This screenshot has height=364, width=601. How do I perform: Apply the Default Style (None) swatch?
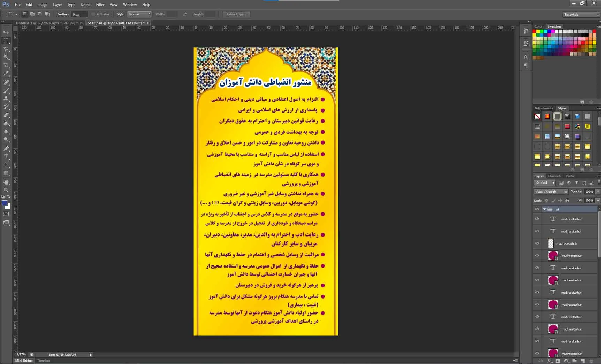[x=537, y=116]
